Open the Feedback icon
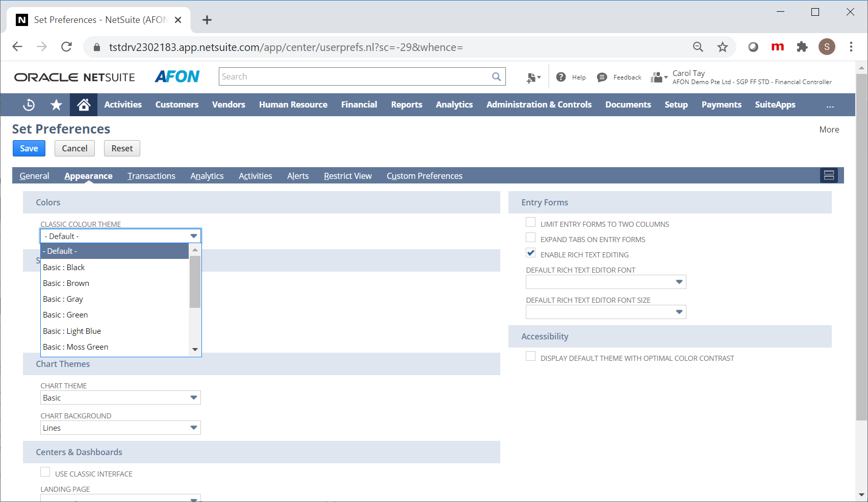This screenshot has width=868, height=502. [x=602, y=77]
